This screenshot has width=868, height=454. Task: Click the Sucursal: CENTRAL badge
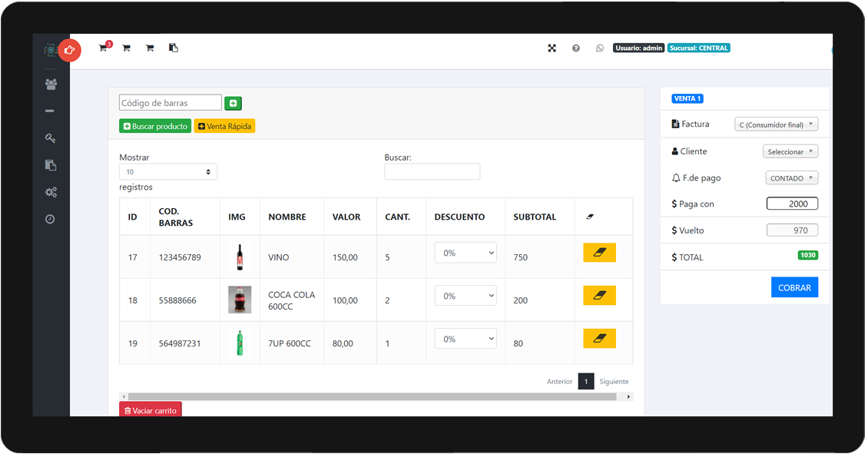(x=698, y=48)
